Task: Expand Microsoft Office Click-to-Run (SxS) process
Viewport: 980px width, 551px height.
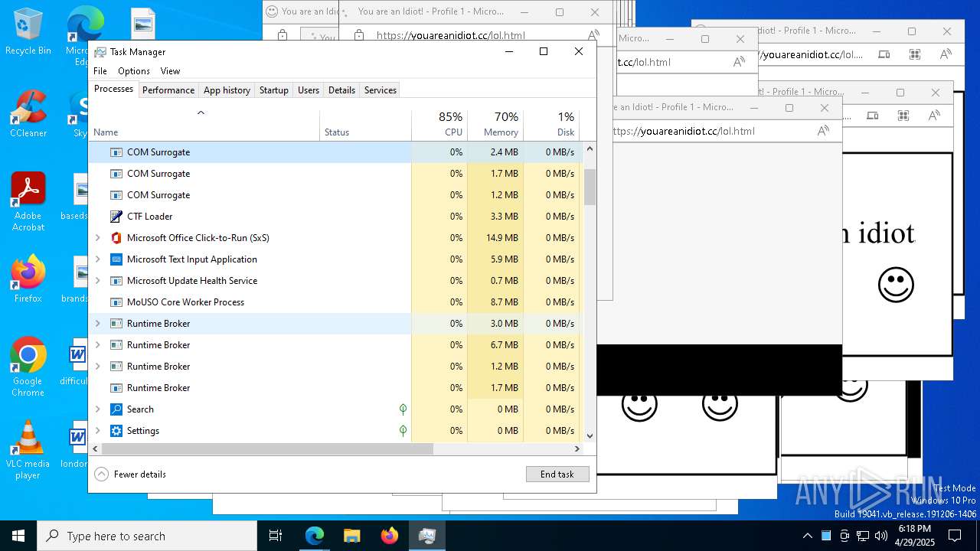Action: 97,238
